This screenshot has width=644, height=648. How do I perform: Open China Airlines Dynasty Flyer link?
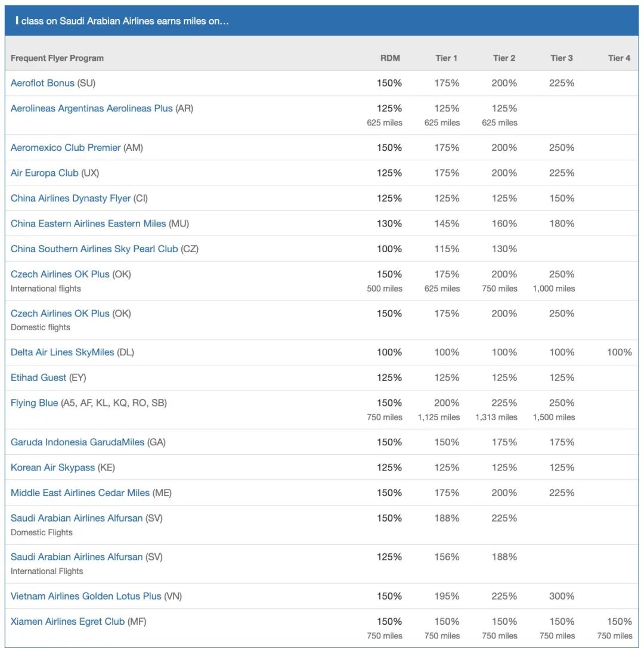click(71, 199)
